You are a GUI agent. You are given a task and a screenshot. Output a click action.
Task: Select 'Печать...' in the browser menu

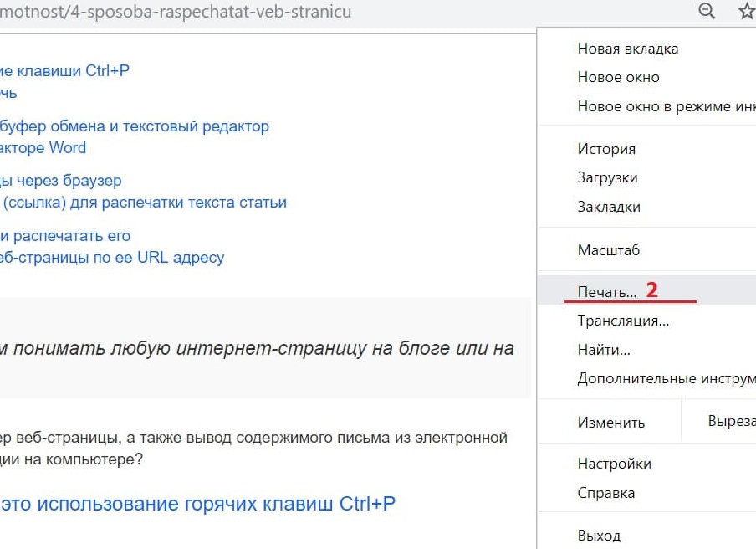click(x=646, y=290)
